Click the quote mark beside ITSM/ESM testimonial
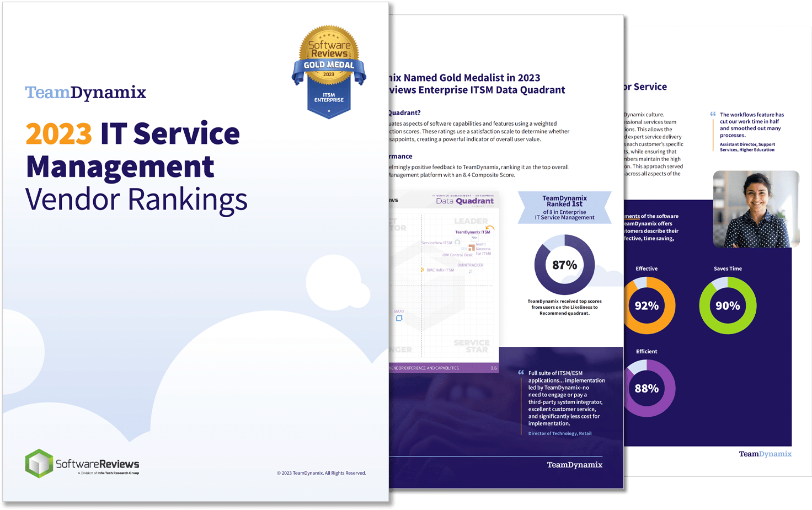Screen dimensions: 812x510 click(521, 373)
